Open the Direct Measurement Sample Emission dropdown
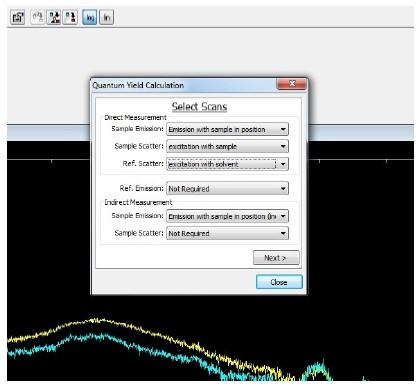 (227, 129)
